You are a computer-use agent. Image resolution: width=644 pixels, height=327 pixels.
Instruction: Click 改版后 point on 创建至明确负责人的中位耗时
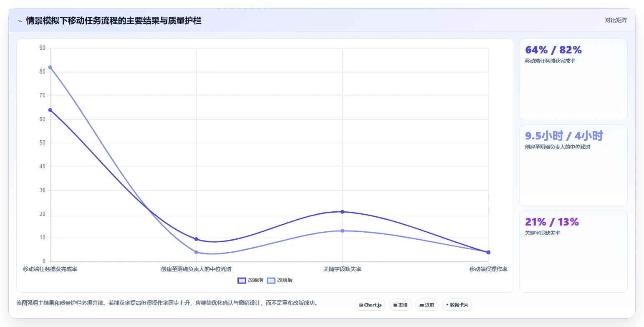coord(196,252)
